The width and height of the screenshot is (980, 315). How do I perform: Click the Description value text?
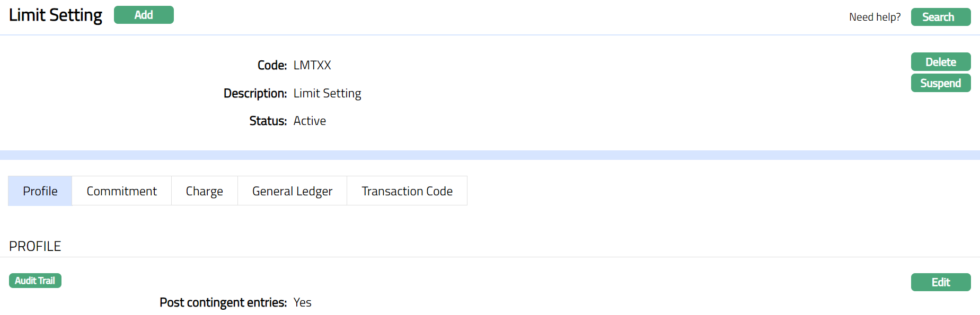327,93
